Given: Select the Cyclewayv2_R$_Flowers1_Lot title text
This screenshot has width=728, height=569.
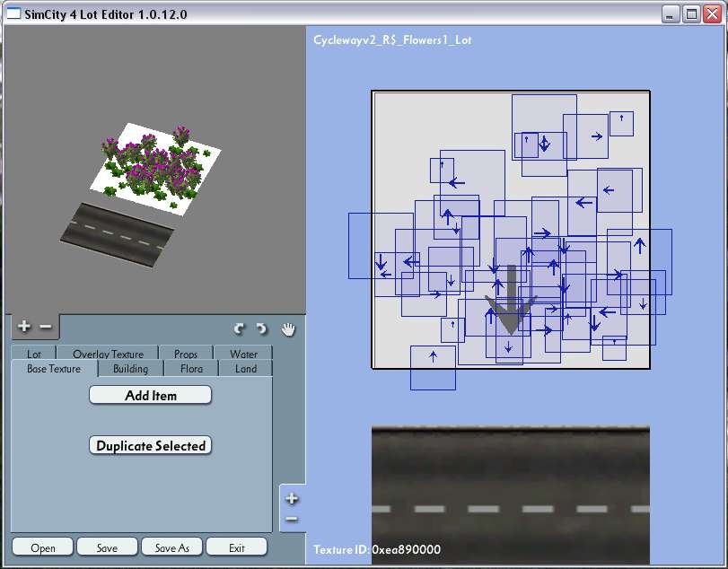Looking at the screenshot, I should [392, 39].
